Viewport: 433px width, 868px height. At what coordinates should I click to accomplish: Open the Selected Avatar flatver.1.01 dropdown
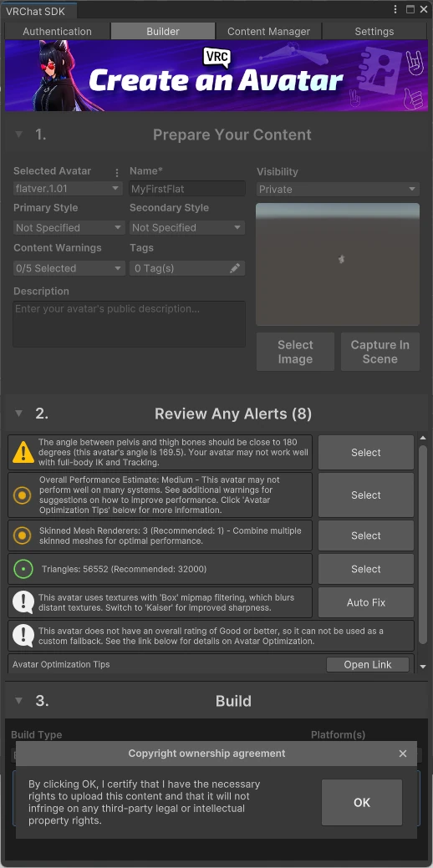click(x=68, y=188)
